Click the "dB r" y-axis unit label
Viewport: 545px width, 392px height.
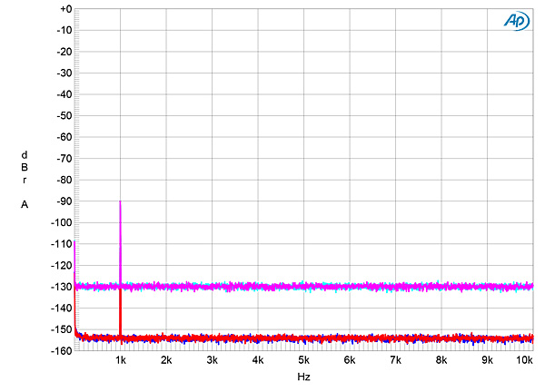[25, 167]
